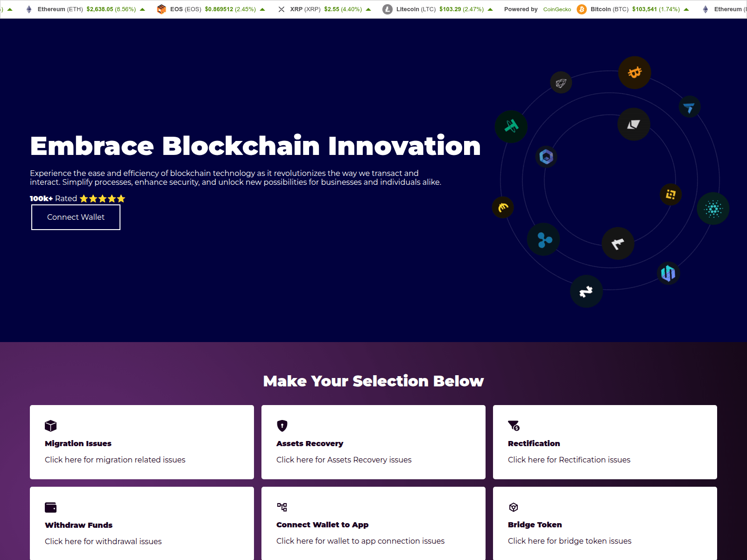Click the green Tether icon in the orbit

511,126
